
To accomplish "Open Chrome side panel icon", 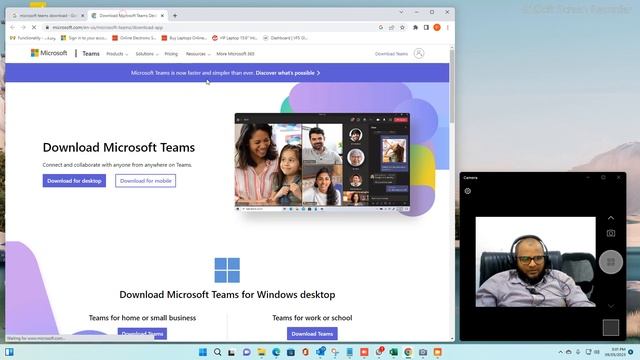I will click(426, 27).
